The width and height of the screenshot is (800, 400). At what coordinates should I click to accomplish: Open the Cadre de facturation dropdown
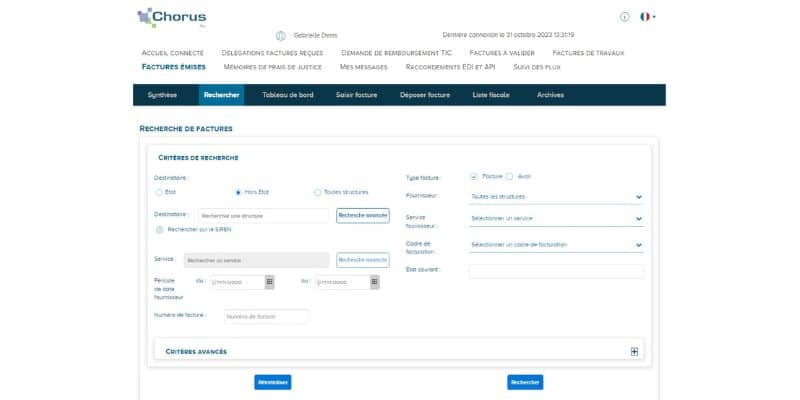pyautogui.click(x=556, y=245)
